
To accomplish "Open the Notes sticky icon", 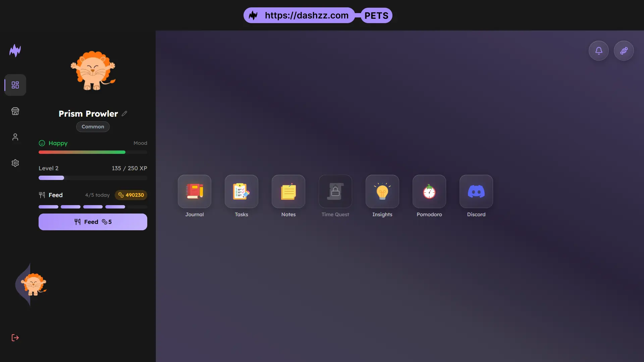I will pos(288,191).
